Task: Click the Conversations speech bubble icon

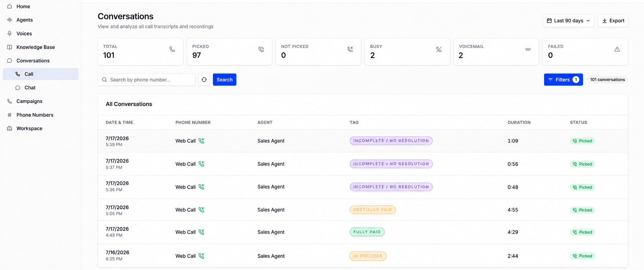Action: click(x=10, y=60)
